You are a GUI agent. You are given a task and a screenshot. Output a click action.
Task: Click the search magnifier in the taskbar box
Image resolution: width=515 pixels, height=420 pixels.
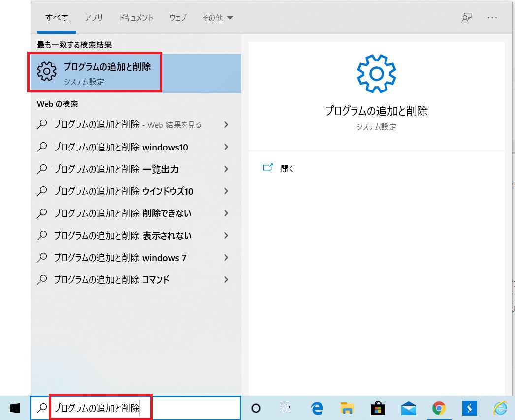[42, 408]
